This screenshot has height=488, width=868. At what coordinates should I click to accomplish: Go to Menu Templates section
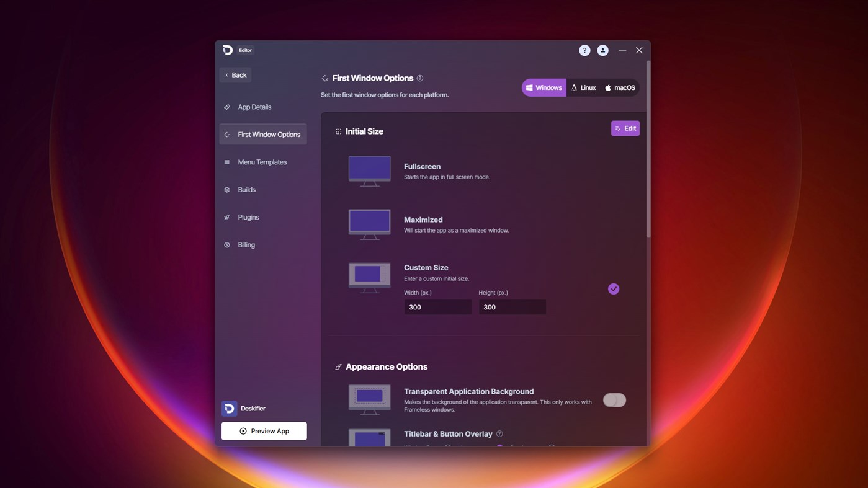pos(263,162)
